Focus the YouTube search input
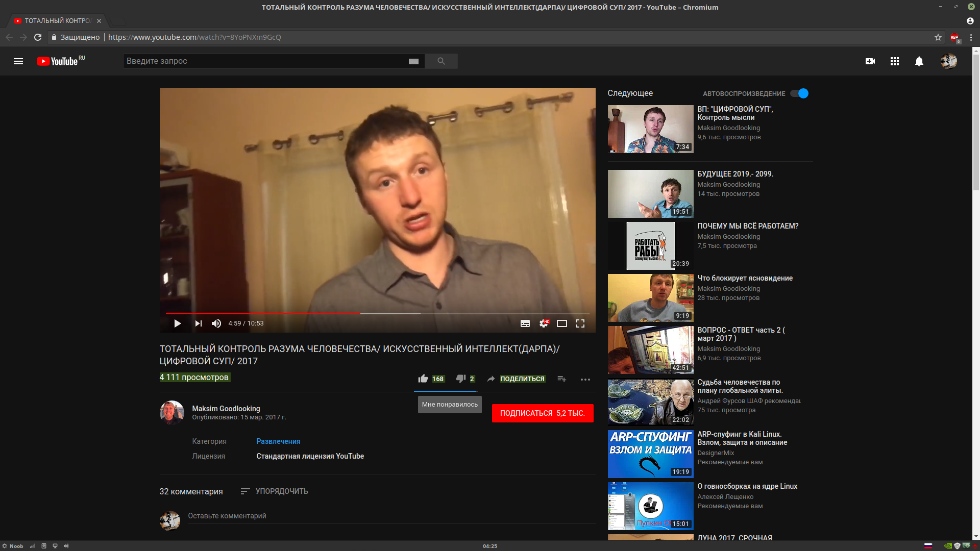The width and height of the screenshot is (980, 551). pos(265,61)
